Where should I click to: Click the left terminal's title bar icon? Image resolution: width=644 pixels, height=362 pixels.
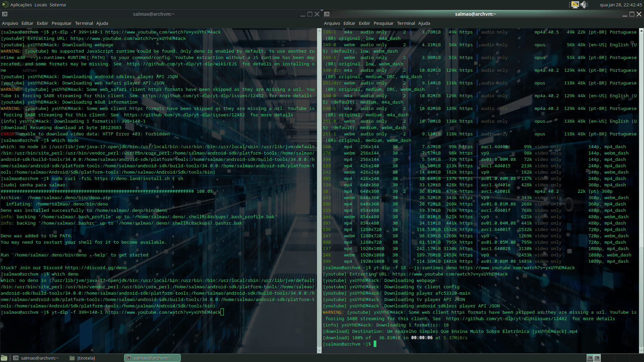click(x=5, y=14)
